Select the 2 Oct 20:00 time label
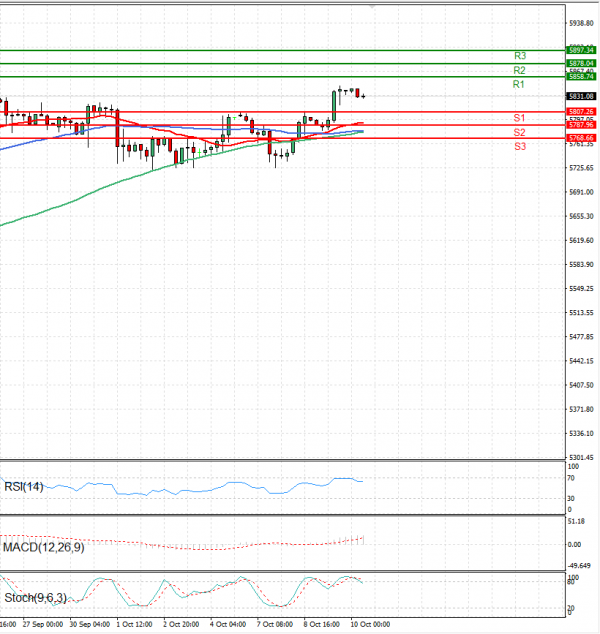The image size is (600, 634). pyautogui.click(x=181, y=624)
